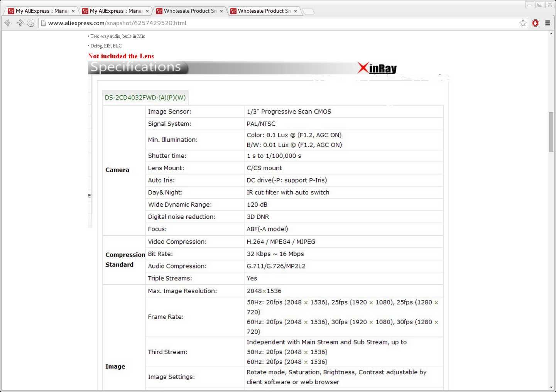Click '1/3" Progressive Scan CMOS' value

tap(289, 112)
